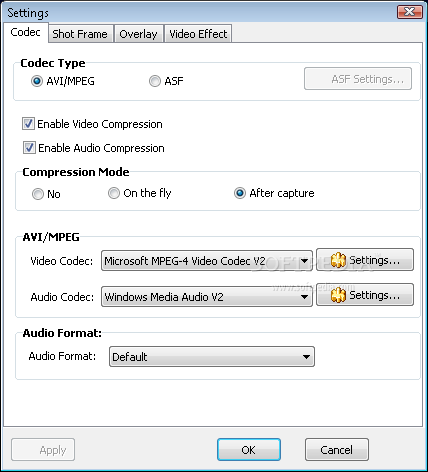Uncheck Enable Audio Compression

29,148
